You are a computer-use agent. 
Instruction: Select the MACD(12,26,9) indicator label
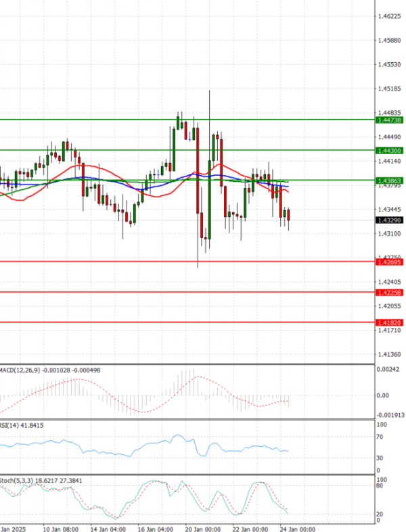point(20,370)
